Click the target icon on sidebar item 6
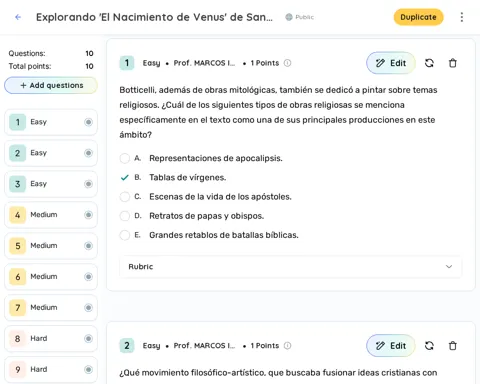480x384 pixels. (88, 277)
